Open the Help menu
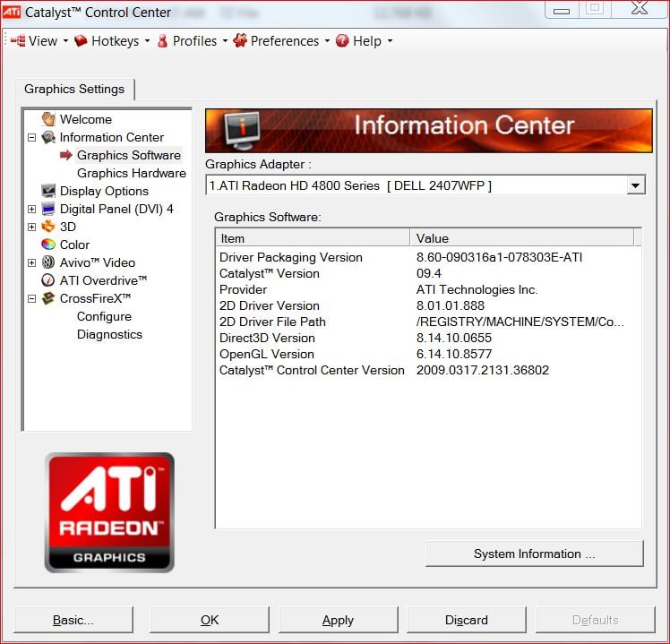The height and width of the screenshot is (644, 670). pyautogui.click(x=364, y=41)
